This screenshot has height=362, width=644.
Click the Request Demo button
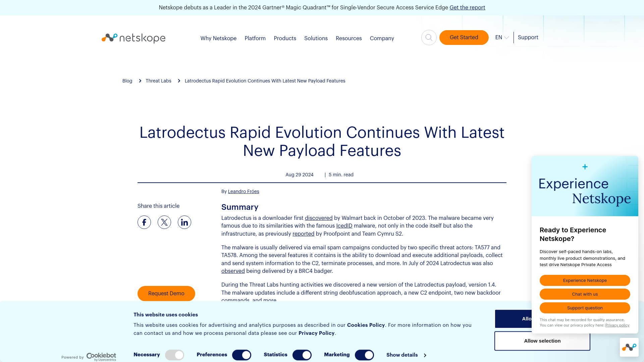coord(166,294)
